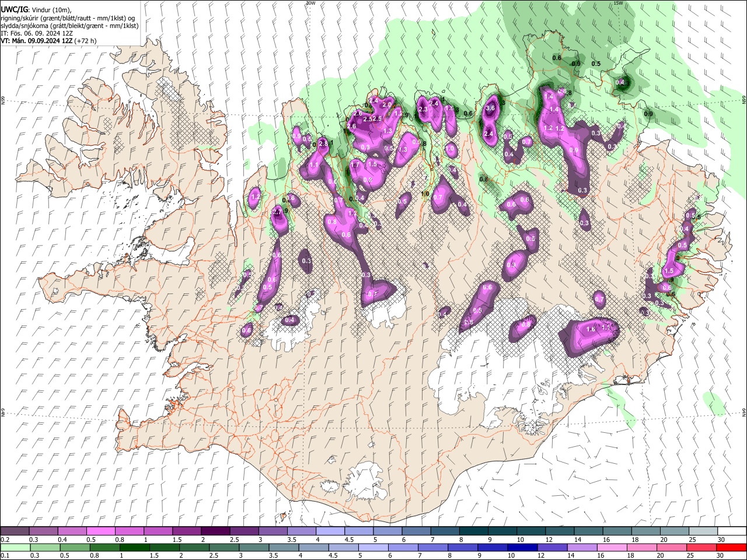This screenshot has height=560, width=747.
Task: Click the "0.2" label in the snow legend
Action: coord(5,540)
